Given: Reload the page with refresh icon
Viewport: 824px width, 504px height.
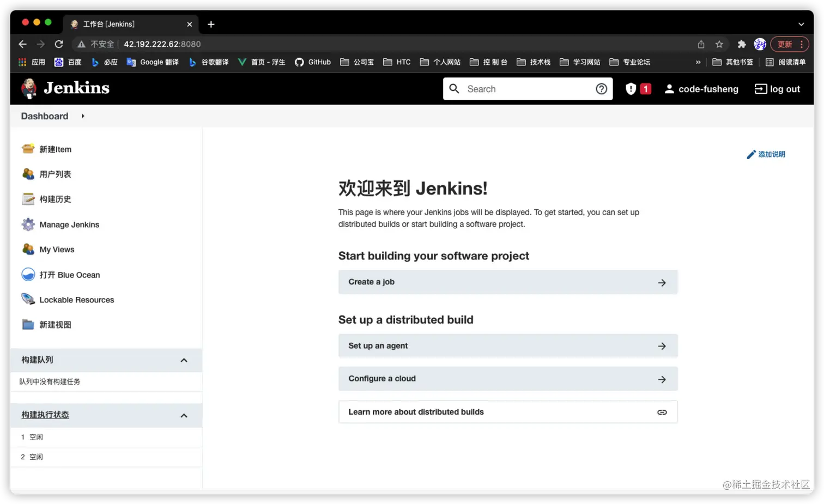Looking at the screenshot, I should coord(59,44).
